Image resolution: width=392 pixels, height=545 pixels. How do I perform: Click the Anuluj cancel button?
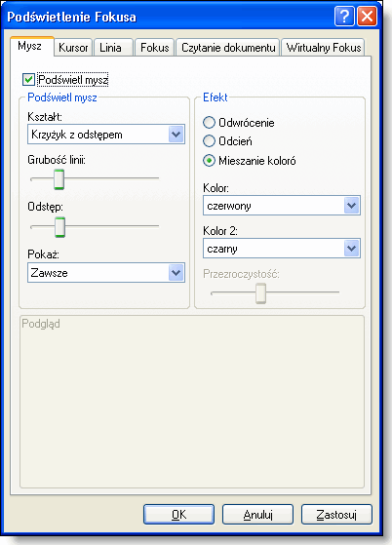(x=257, y=515)
